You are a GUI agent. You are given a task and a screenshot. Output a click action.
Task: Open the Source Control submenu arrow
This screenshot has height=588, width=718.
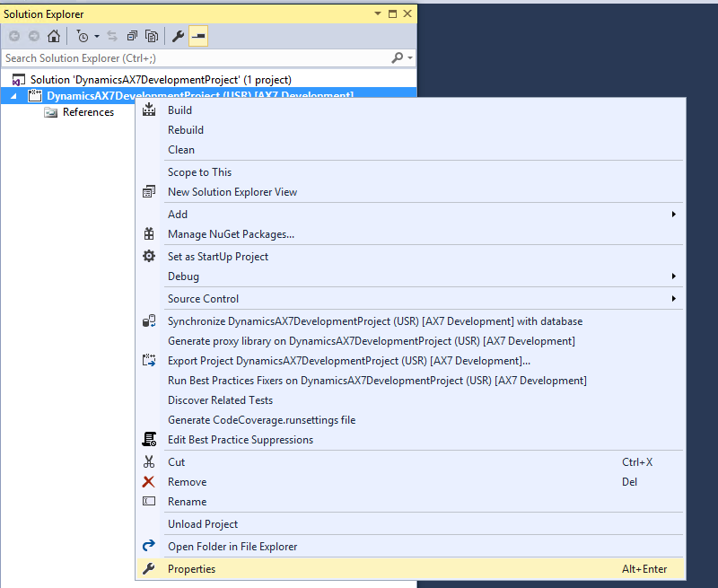673,299
